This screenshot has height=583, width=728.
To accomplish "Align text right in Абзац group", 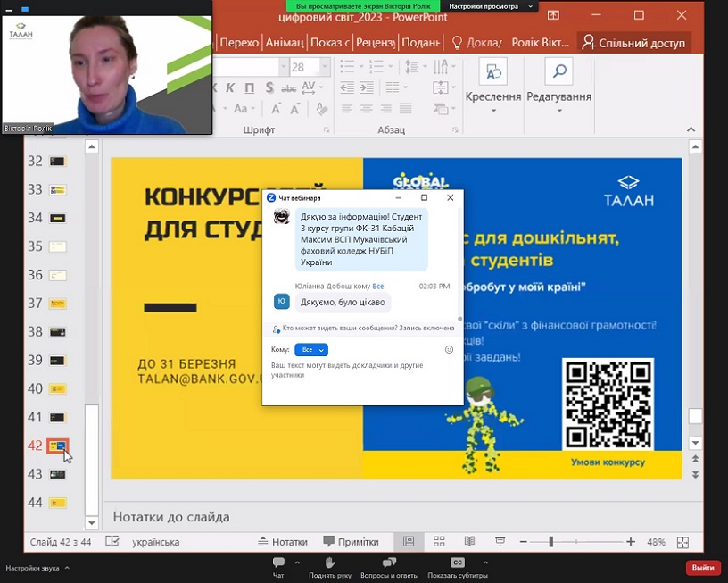I will tap(385, 109).
